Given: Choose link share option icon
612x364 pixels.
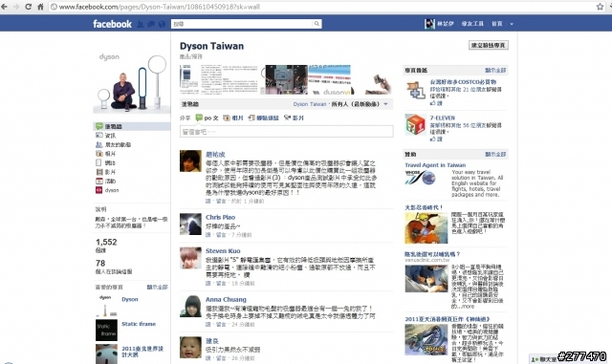Looking at the screenshot, I should pos(251,118).
